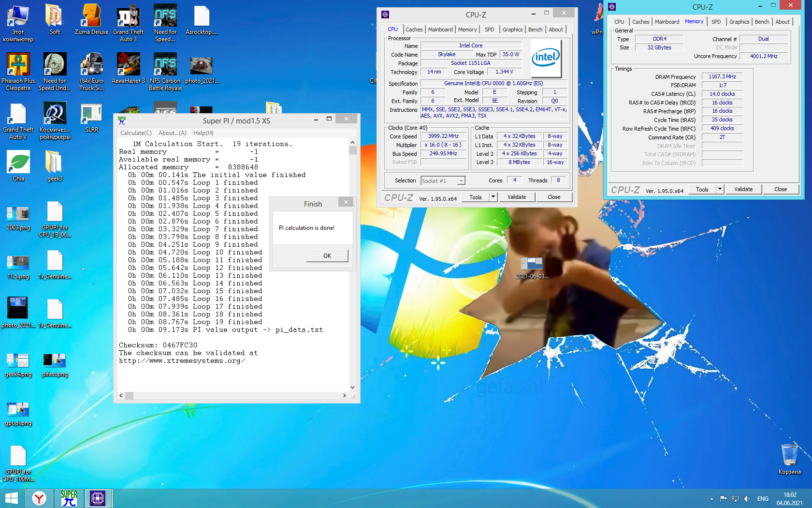Switch to SPD tab in CPU-Z CPU window
The height and width of the screenshot is (508, 812).
[x=490, y=30]
